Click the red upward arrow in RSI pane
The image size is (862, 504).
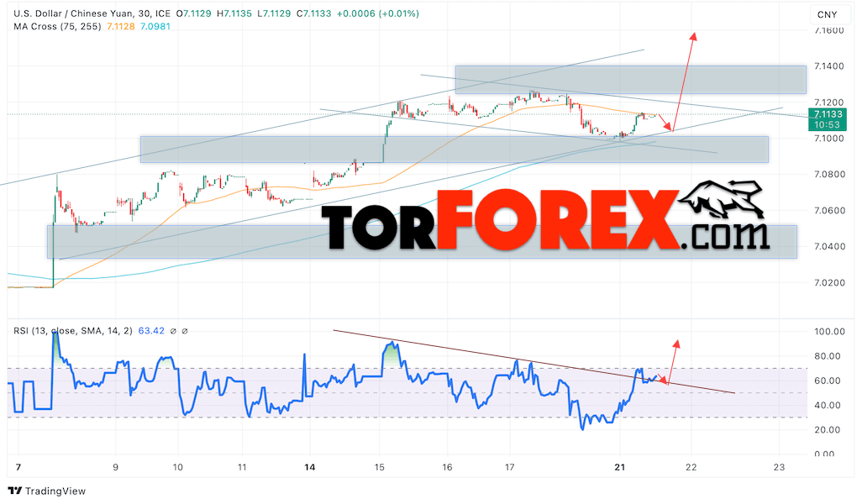[x=675, y=343]
